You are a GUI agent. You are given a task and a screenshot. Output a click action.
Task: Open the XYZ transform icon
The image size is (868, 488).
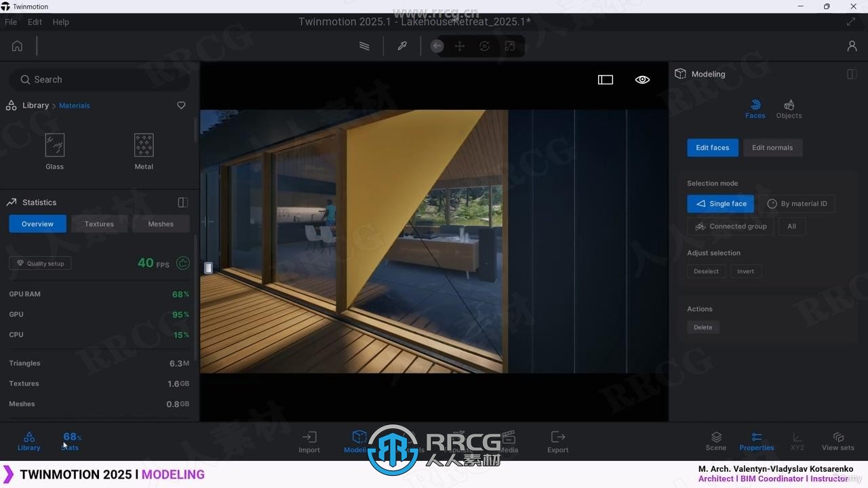coord(797,441)
